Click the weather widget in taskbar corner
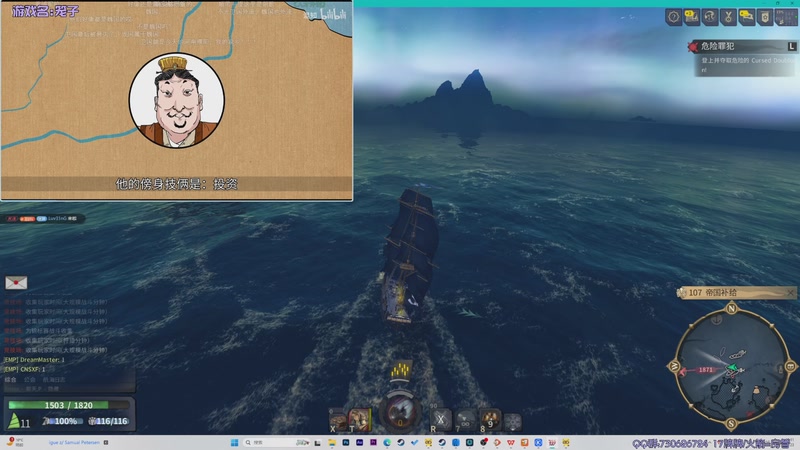The image size is (800, 450). (15, 442)
